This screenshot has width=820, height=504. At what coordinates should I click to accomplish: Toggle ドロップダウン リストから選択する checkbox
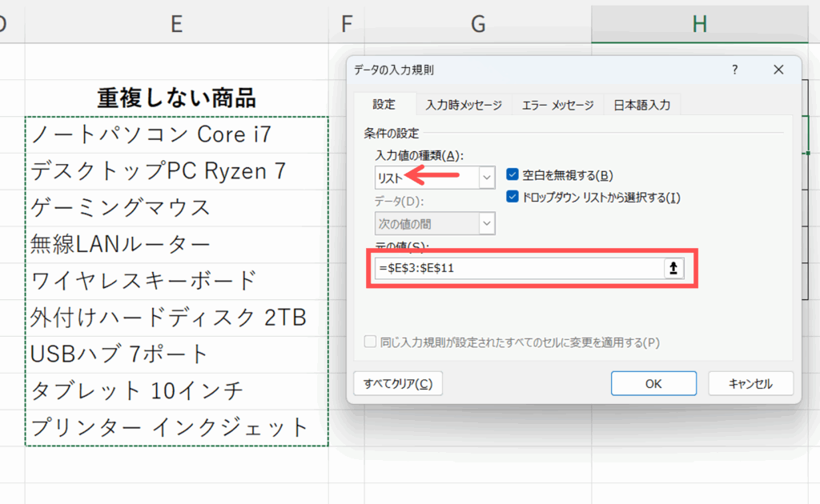click(513, 197)
